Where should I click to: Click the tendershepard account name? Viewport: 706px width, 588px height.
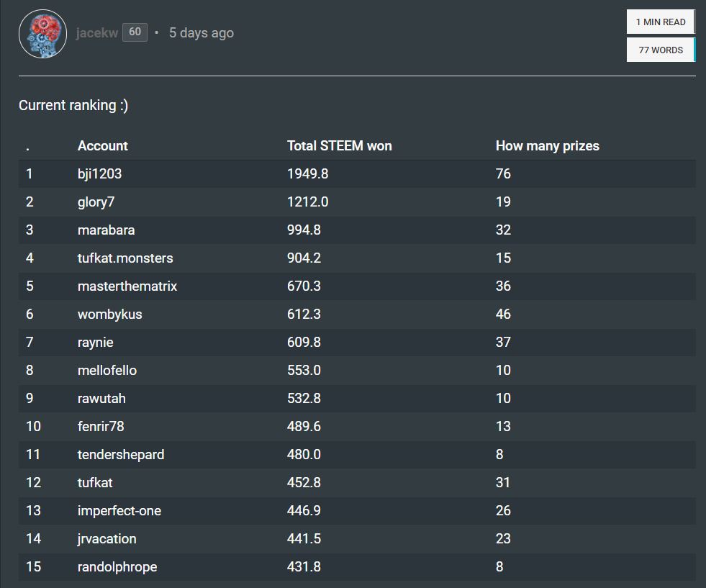tap(121, 455)
